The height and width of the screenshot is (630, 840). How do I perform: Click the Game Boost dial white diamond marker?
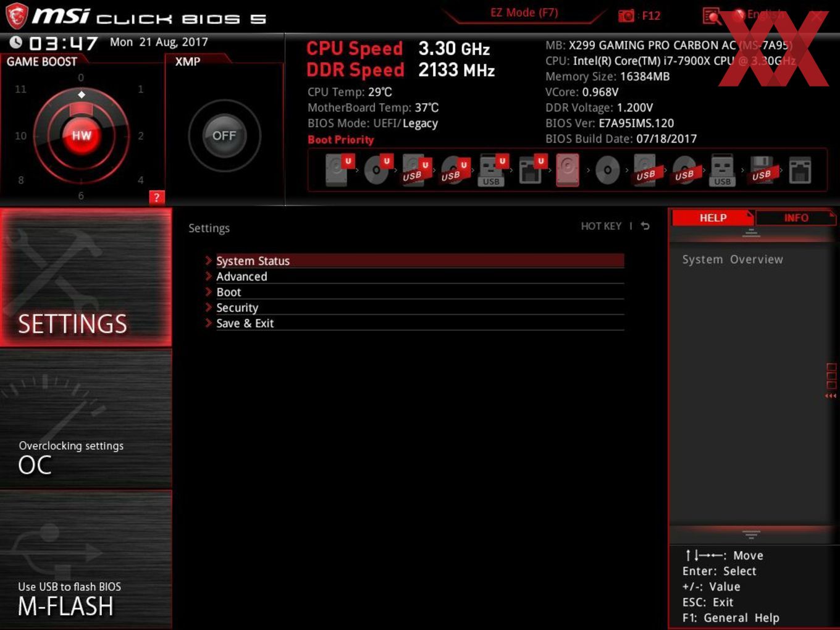(x=82, y=94)
